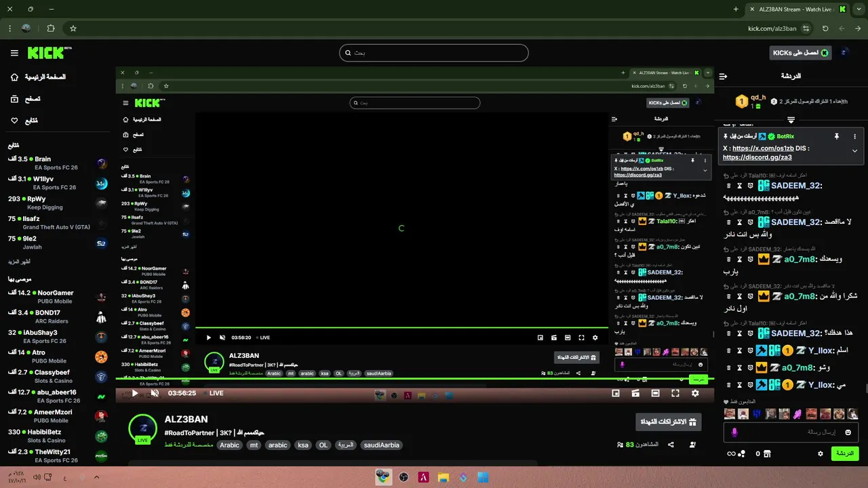Click the green الدردشة send button at the bottom right
Viewport: 868px width, 488px height.
point(845,453)
